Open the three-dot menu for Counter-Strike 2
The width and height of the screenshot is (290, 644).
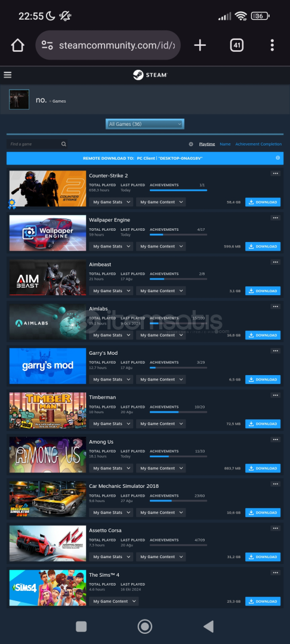275,174
